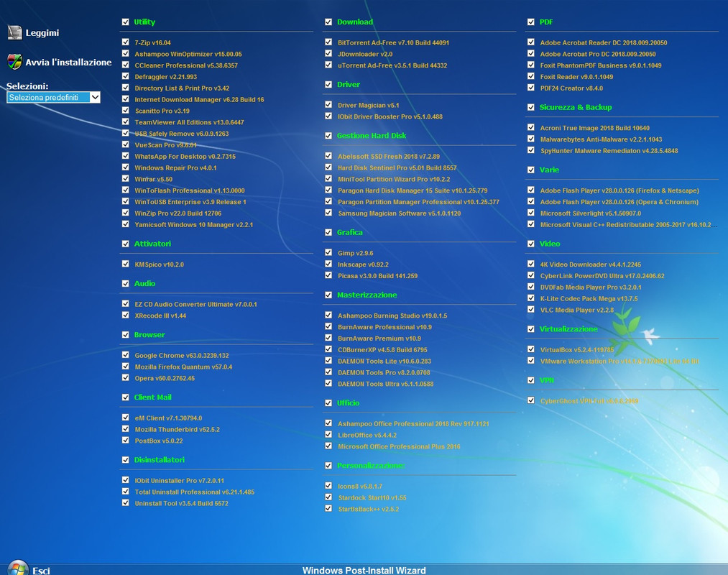Select the Mozilla Thunderbird v52.5.2 text

coord(178,430)
